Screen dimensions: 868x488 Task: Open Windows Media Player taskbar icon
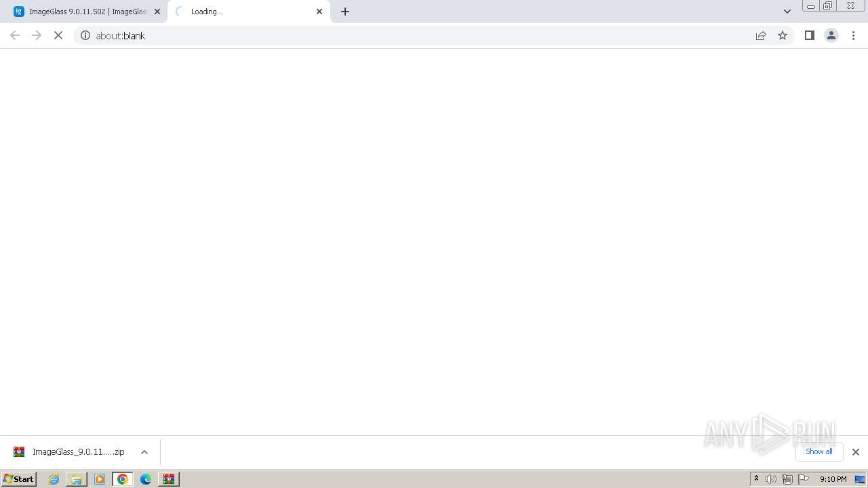[x=100, y=479]
